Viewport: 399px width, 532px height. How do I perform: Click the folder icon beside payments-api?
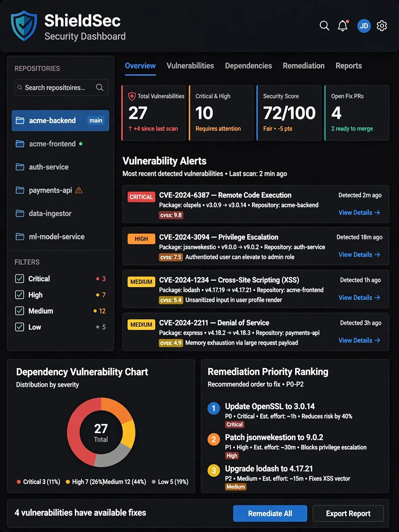(20, 190)
